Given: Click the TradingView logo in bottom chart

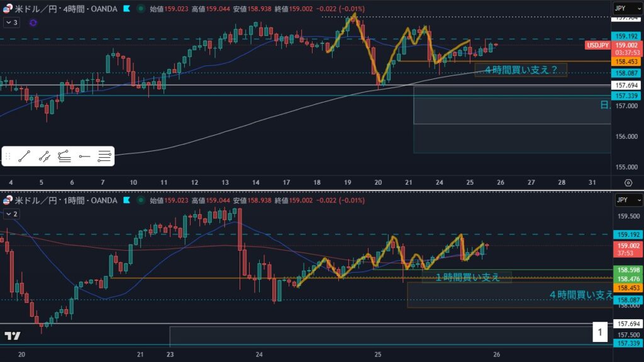Looking at the screenshot, I should (x=12, y=336).
